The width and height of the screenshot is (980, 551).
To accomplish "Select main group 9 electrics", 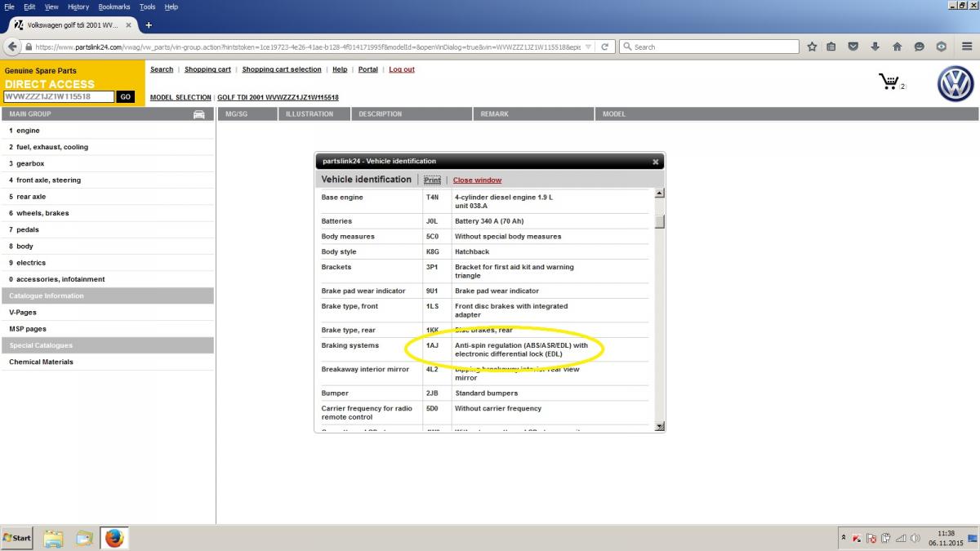I will pyautogui.click(x=108, y=263).
